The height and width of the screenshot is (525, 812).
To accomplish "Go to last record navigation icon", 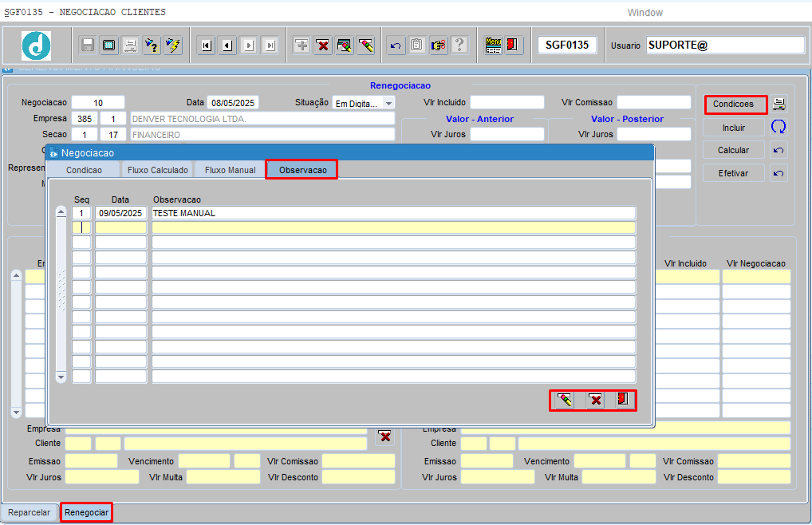I will pos(270,45).
